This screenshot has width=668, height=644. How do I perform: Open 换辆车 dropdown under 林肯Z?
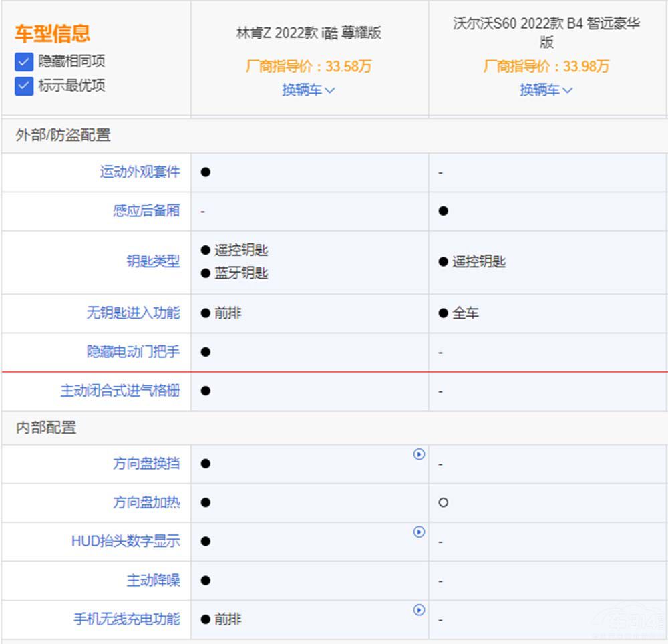coord(308,90)
